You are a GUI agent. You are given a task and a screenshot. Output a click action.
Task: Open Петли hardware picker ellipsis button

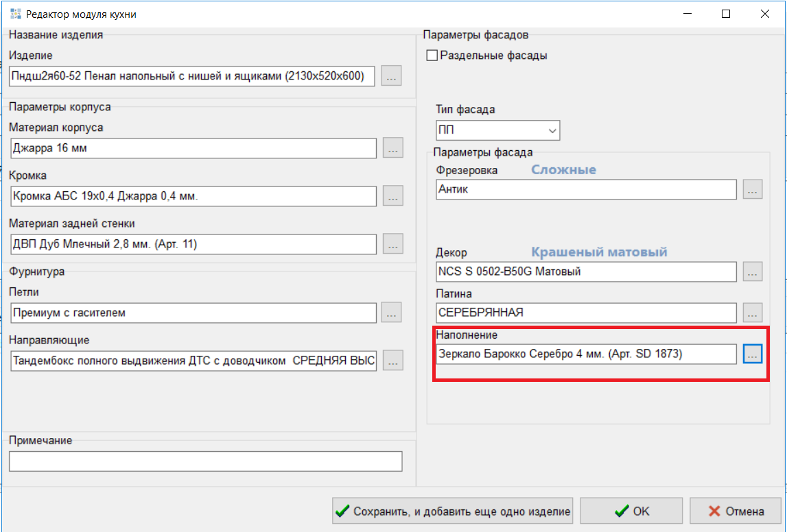(392, 313)
